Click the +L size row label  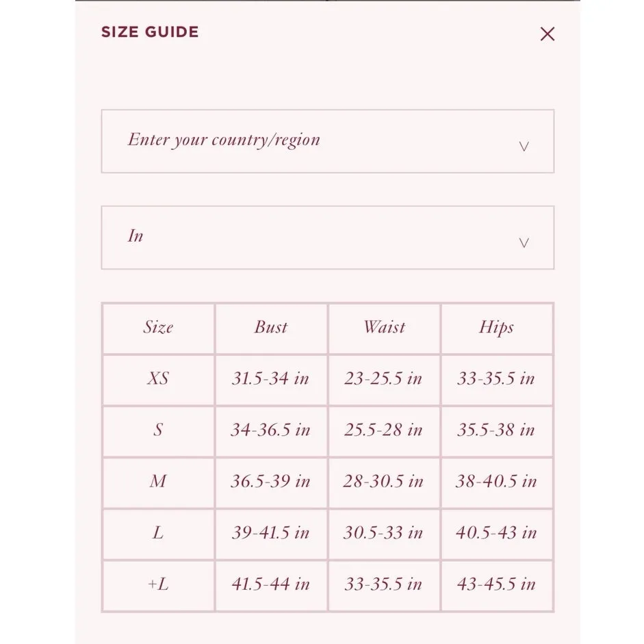tap(158, 584)
